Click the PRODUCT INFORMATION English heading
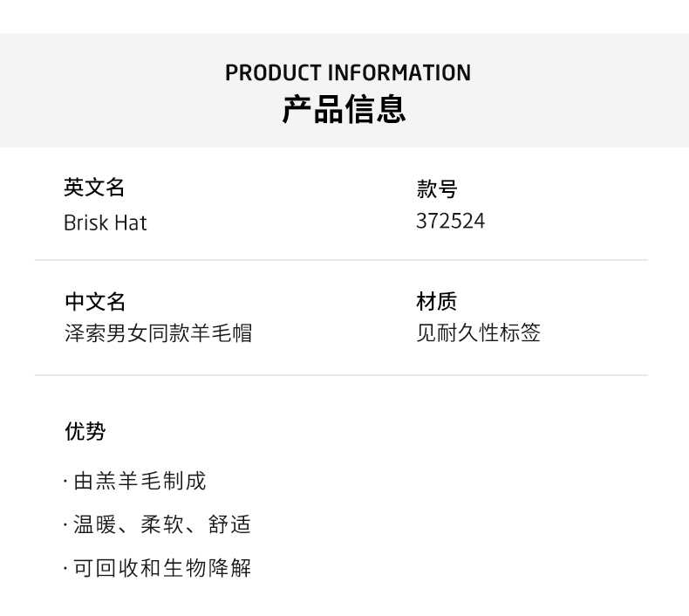The image size is (689, 616). coord(347,72)
